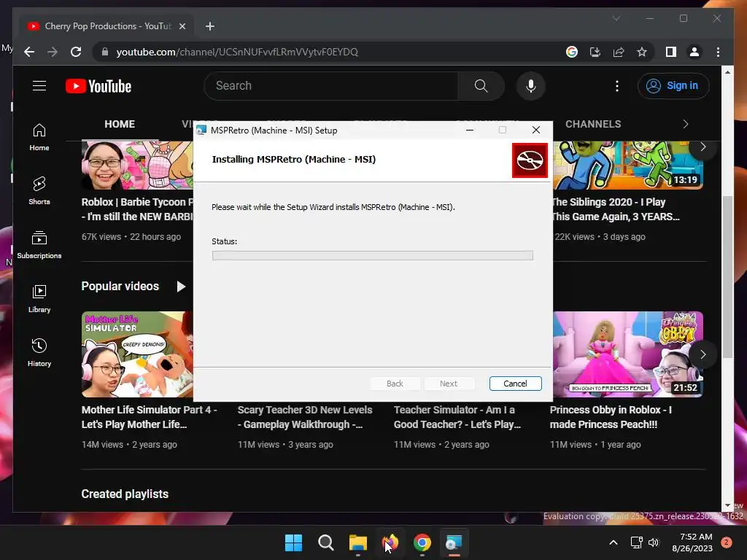Open Chrome tab search dropdown arrow
The image size is (747, 560).
coord(616,18)
